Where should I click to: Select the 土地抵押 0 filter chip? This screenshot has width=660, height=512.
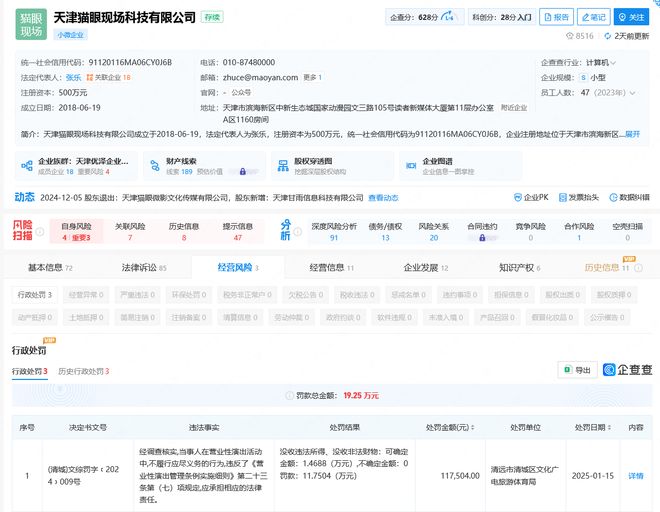[86, 317]
